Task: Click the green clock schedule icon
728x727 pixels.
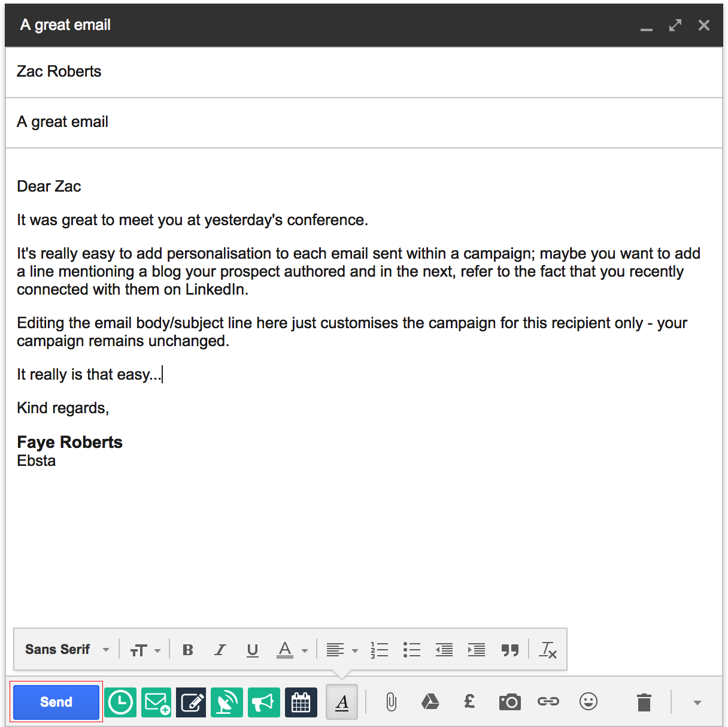Action: point(120,702)
